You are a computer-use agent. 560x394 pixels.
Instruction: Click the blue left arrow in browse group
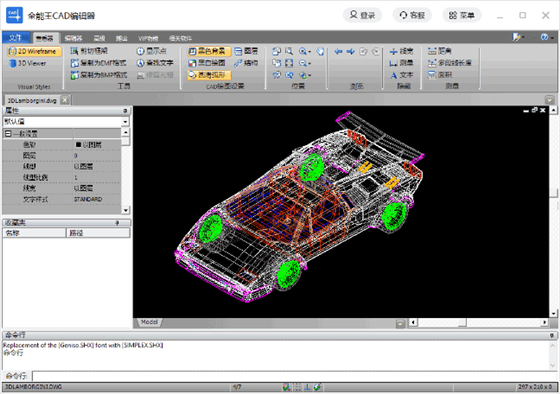click(x=338, y=52)
